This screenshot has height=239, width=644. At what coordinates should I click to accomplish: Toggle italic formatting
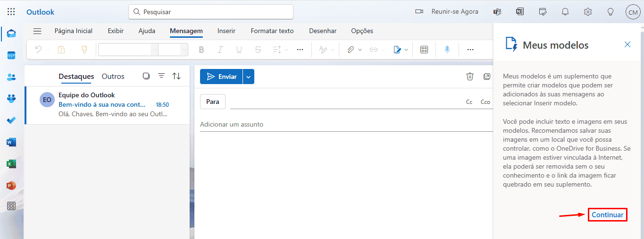pos(220,50)
